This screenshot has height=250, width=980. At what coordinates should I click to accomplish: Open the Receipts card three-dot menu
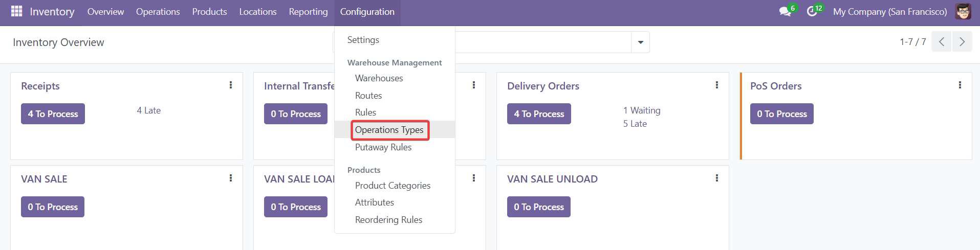coord(231,85)
